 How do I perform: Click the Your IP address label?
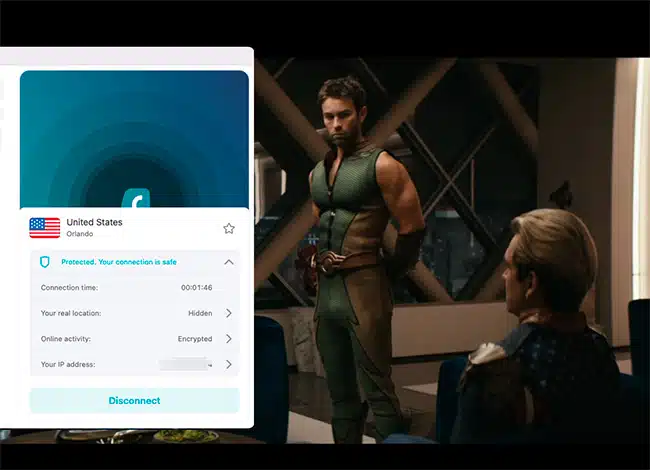pyautogui.click(x=68, y=364)
